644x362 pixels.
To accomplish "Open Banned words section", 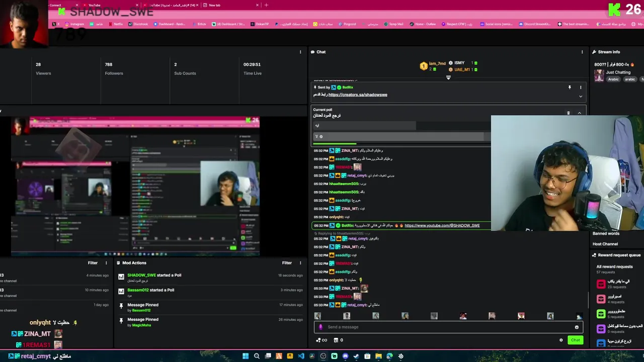I will pyautogui.click(x=606, y=233).
